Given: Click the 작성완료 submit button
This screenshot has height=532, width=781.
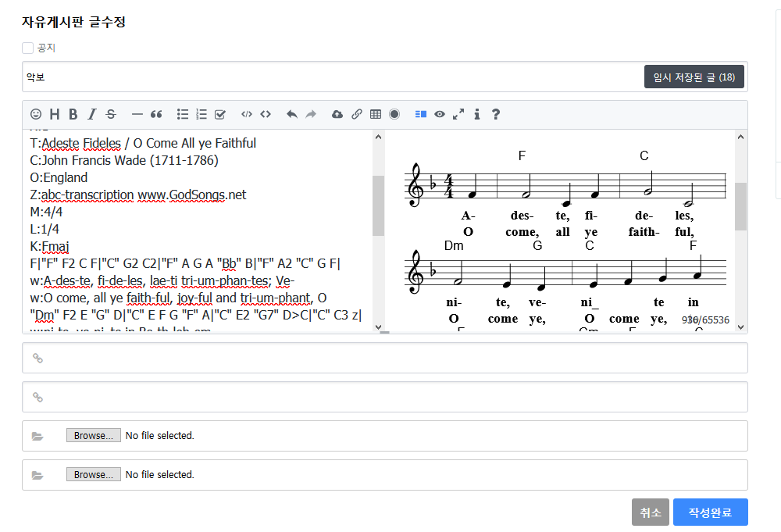Looking at the screenshot, I should (710, 512).
